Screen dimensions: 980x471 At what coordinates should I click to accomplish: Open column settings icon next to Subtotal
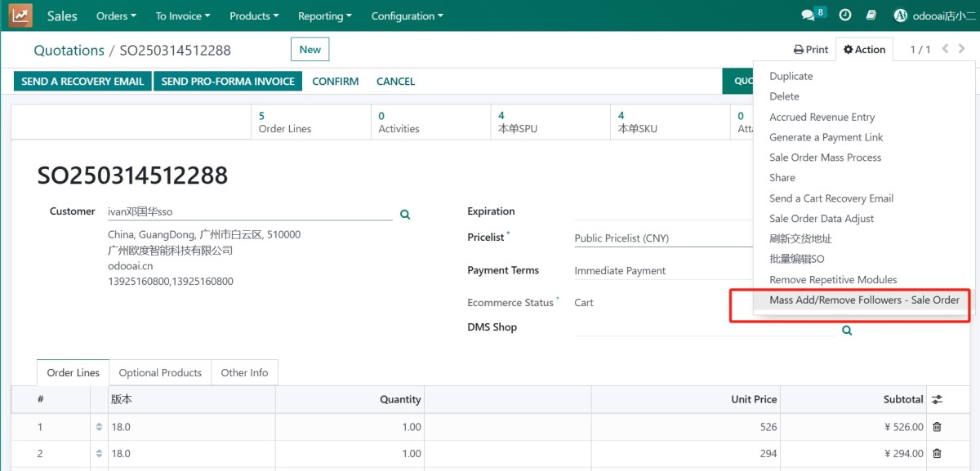(x=937, y=399)
